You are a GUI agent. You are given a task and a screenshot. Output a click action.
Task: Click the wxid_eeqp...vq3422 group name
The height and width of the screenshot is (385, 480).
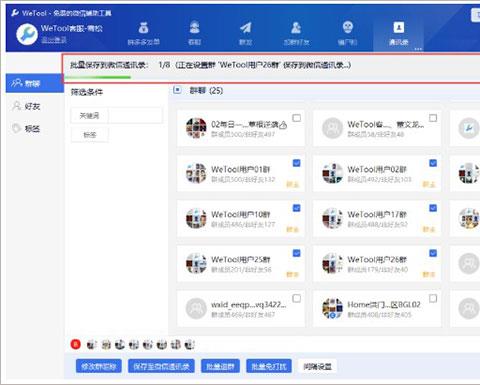(248, 304)
